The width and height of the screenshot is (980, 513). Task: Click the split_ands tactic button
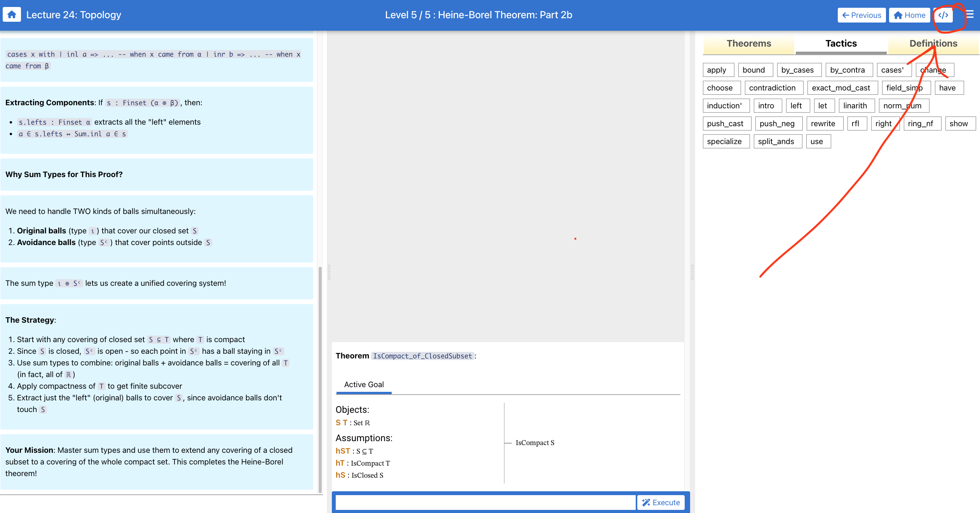776,141
